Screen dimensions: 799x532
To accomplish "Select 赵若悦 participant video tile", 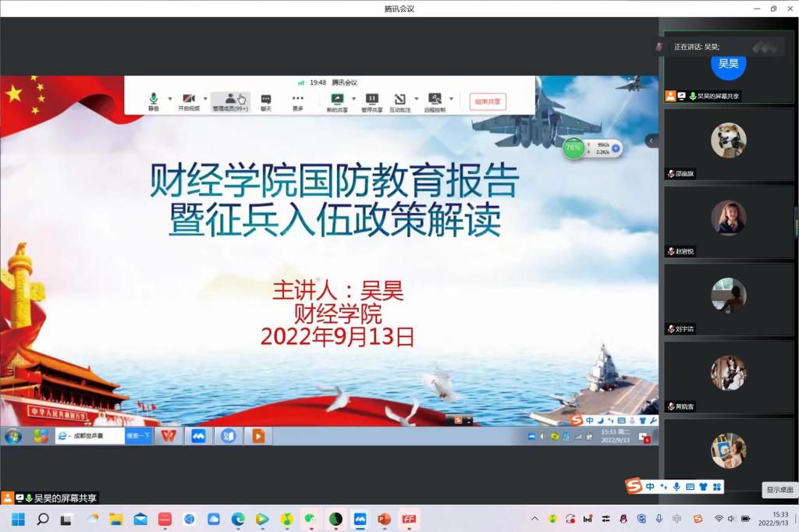I will coord(728,220).
